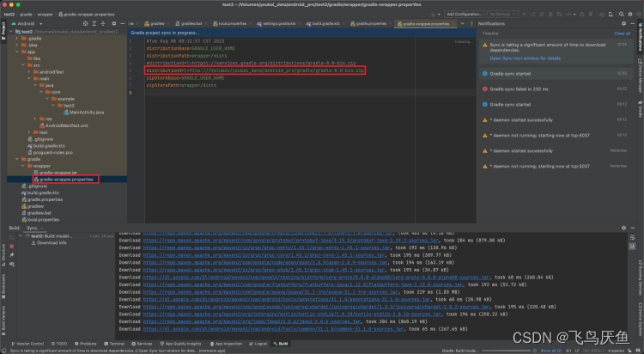Close the Sync tab in Build panel
644x354 pixels.
coord(42,229)
